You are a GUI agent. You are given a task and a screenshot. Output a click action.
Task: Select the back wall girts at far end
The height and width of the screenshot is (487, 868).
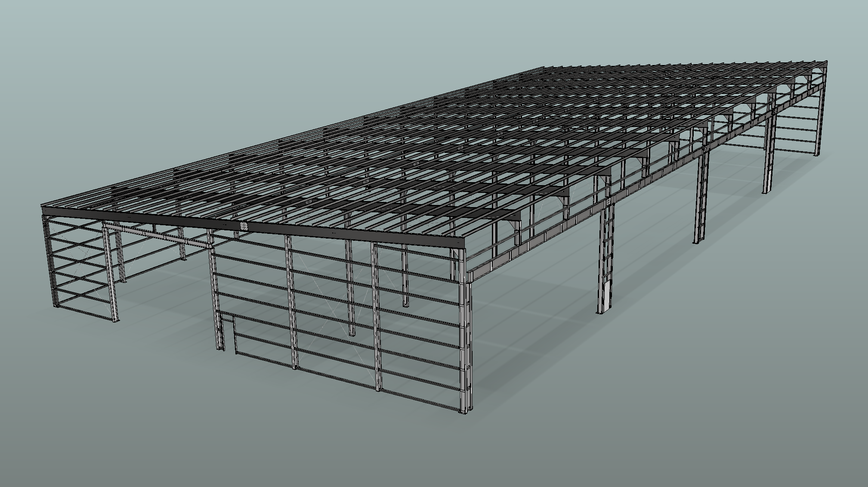[x=796, y=129]
